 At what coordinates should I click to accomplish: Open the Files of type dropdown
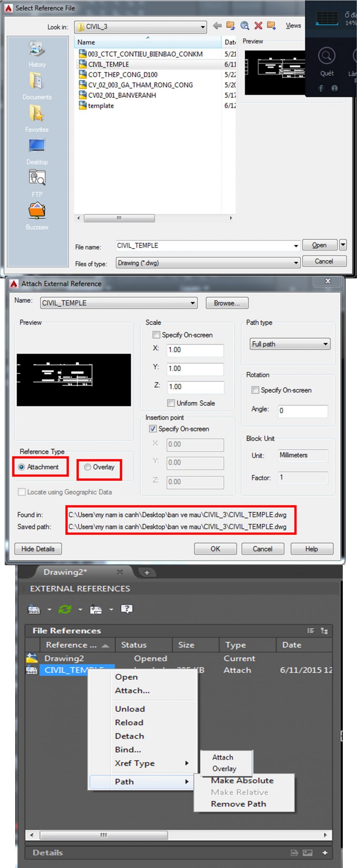296,263
